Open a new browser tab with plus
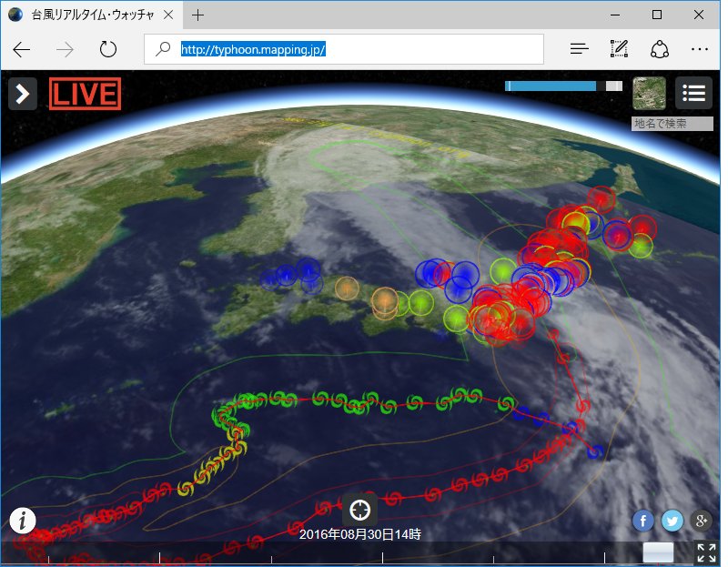This screenshot has height=567, width=728. (199, 15)
